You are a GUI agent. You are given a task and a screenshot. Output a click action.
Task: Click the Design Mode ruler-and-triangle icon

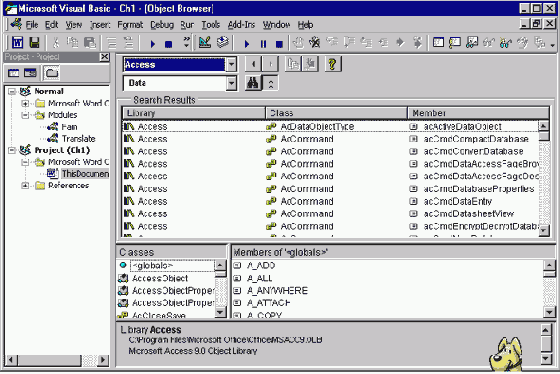205,43
